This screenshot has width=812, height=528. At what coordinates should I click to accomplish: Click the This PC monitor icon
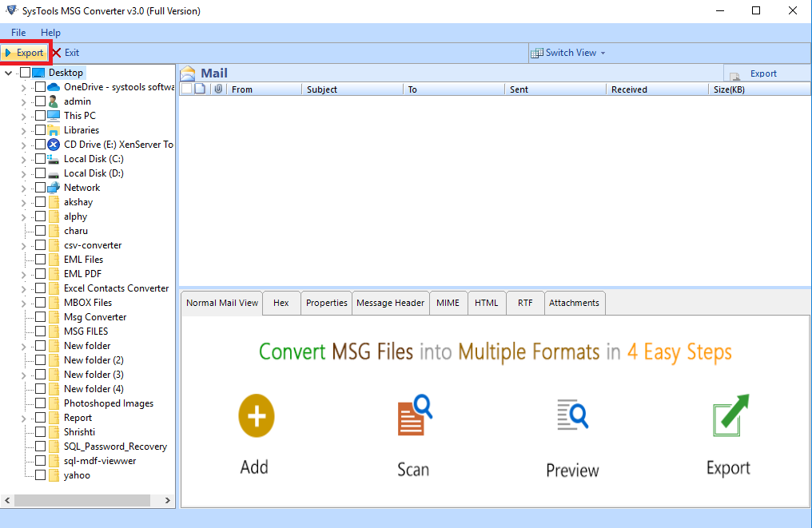[54, 116]
